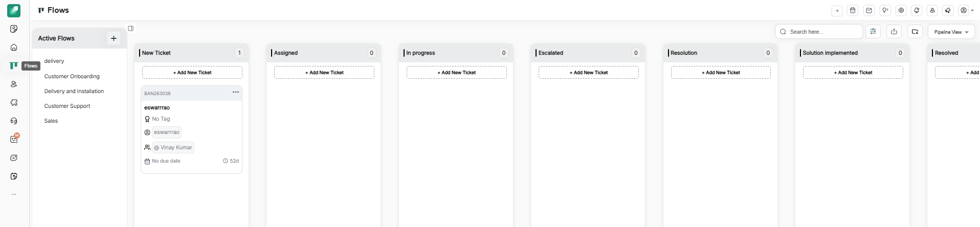Click the export upload icon
The width and height of the screenshot is (980, 227).
click(x=894, y=32)
